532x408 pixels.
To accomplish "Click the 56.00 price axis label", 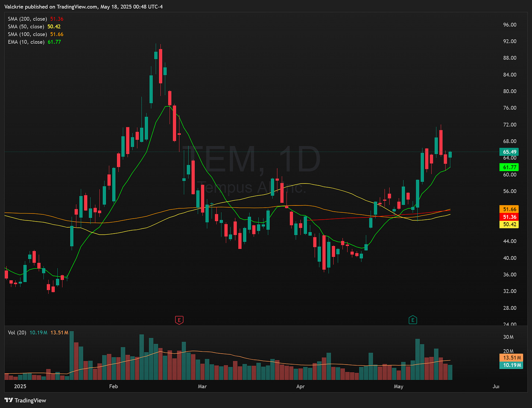I will pyautogui.click(x=510, y=191).
